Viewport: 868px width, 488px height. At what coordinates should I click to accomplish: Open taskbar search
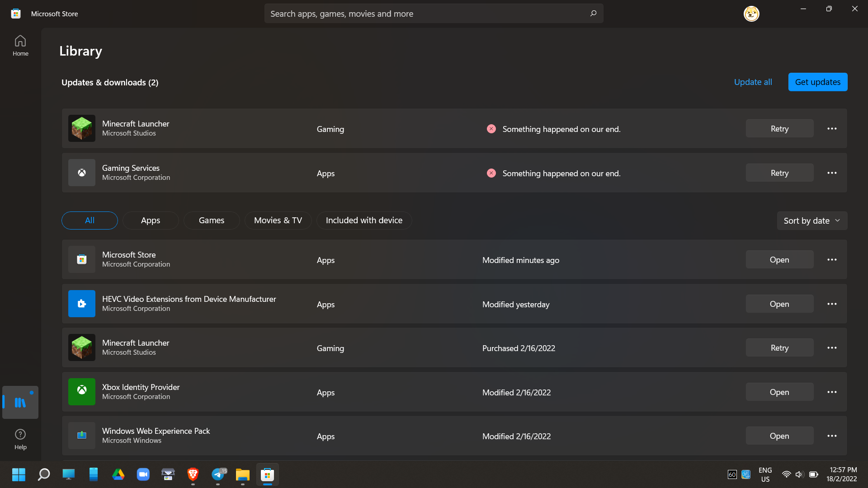pos(43,474)
